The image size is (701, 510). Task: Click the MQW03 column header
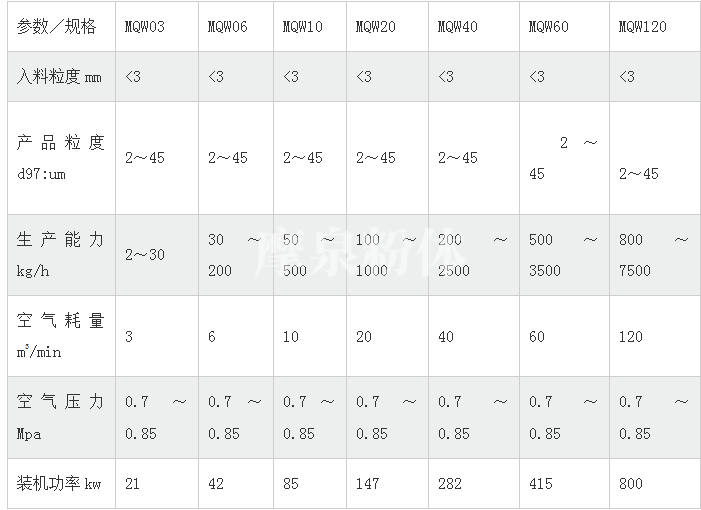(144, 27)
